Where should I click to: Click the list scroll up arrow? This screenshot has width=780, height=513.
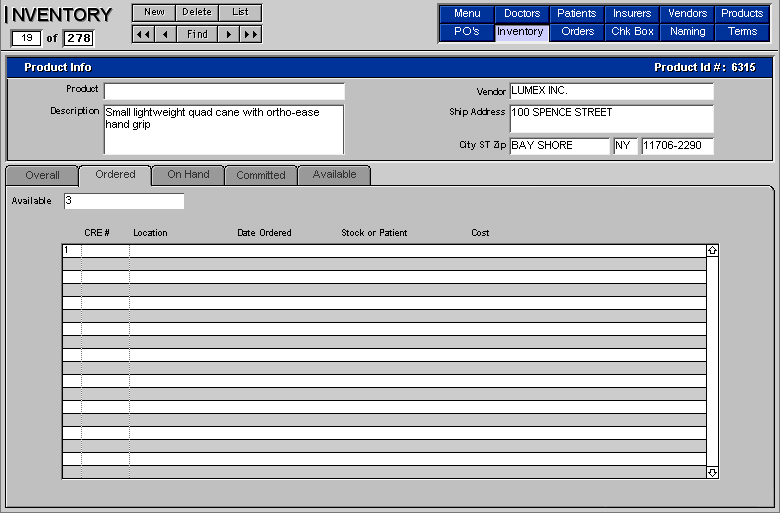pos(712,250)
